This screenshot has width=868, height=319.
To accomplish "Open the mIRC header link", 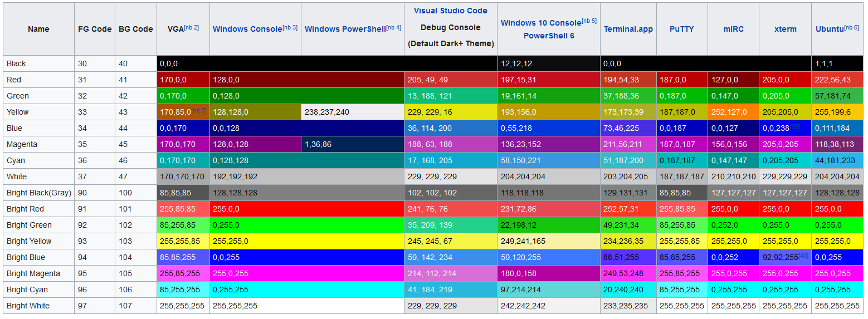I will pyautogui.click(x=733, y=29).
